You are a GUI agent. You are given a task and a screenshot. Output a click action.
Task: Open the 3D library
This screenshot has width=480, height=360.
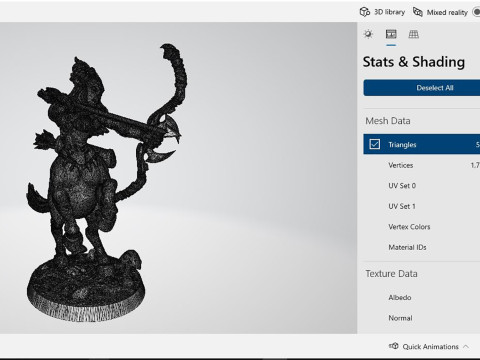tap(382, 12)
